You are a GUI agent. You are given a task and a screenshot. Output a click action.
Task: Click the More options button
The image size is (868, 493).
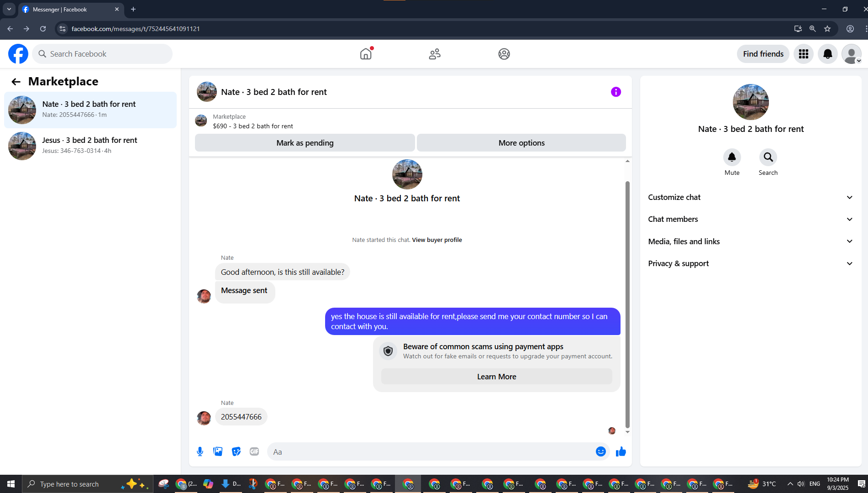click(x=521, y=143)
